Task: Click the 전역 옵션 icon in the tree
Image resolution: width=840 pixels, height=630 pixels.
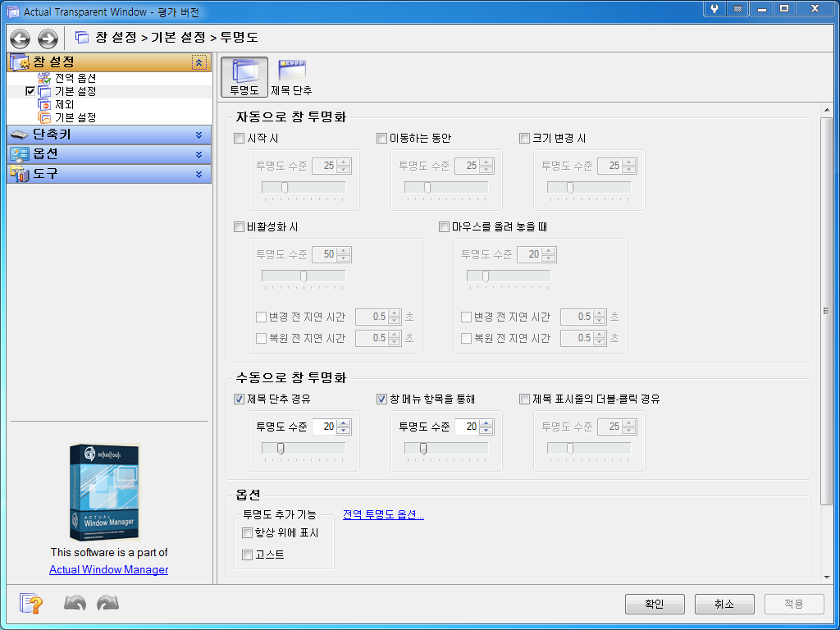Action: click(44, 78)
